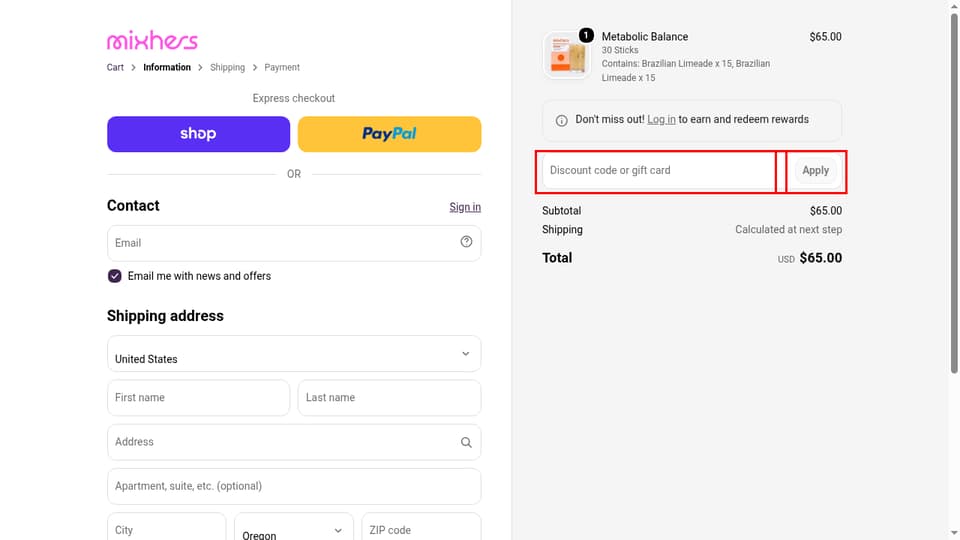Screen dimensions: 960x540
Task: Click the Metabolic Balance product title
Action: tap(645, 37)
